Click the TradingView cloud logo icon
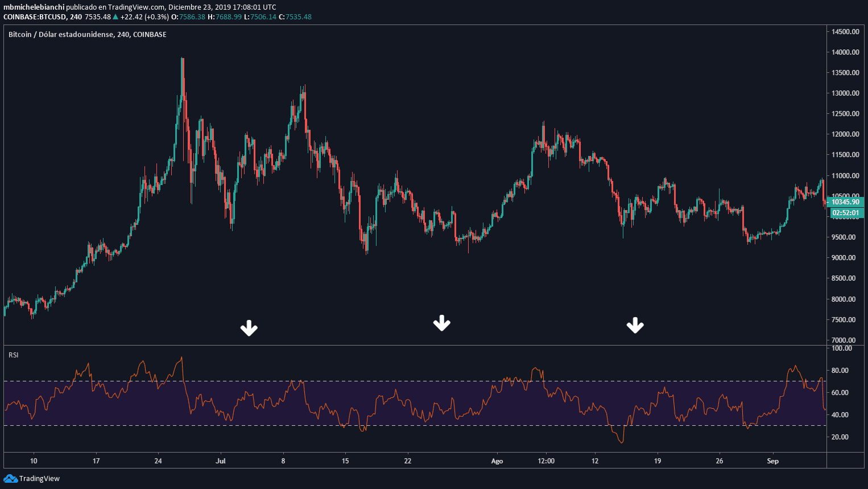Screen dimensions: 868x489 (10, 479)
